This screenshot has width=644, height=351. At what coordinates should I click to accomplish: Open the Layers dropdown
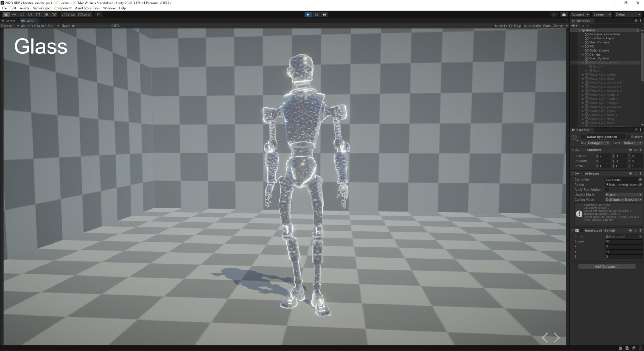(602, 15)
